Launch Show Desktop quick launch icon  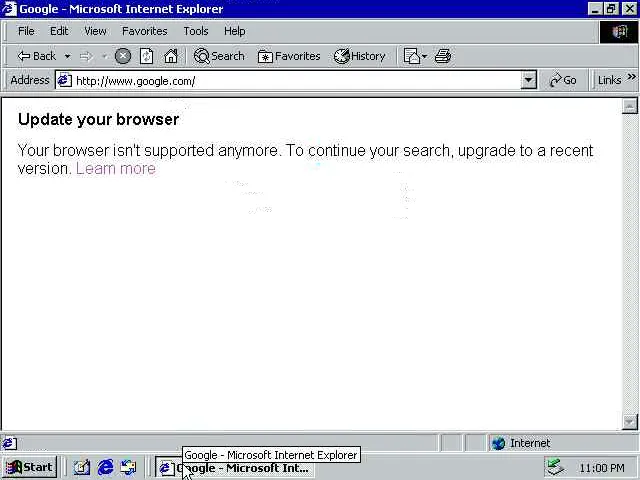click(x=82, y=467)
